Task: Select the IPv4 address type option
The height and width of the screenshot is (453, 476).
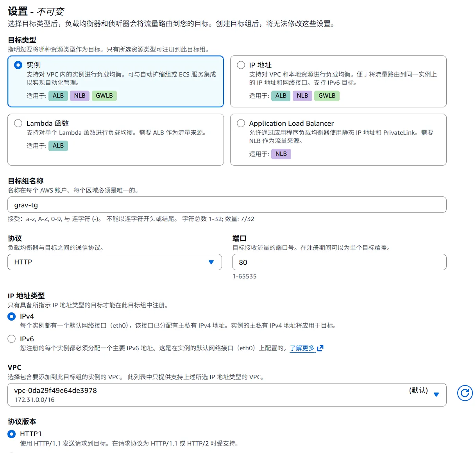Action: click(11, 316)
